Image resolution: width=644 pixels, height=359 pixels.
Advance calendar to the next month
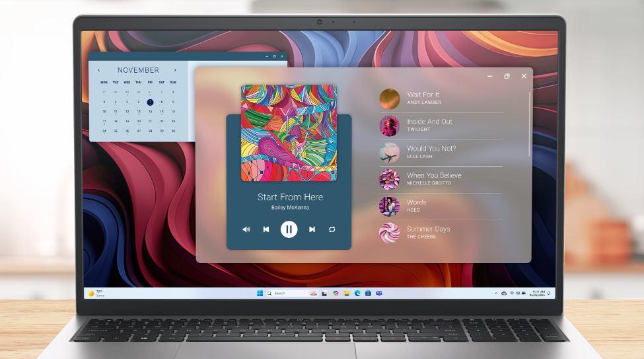click(x=175, y=70)
